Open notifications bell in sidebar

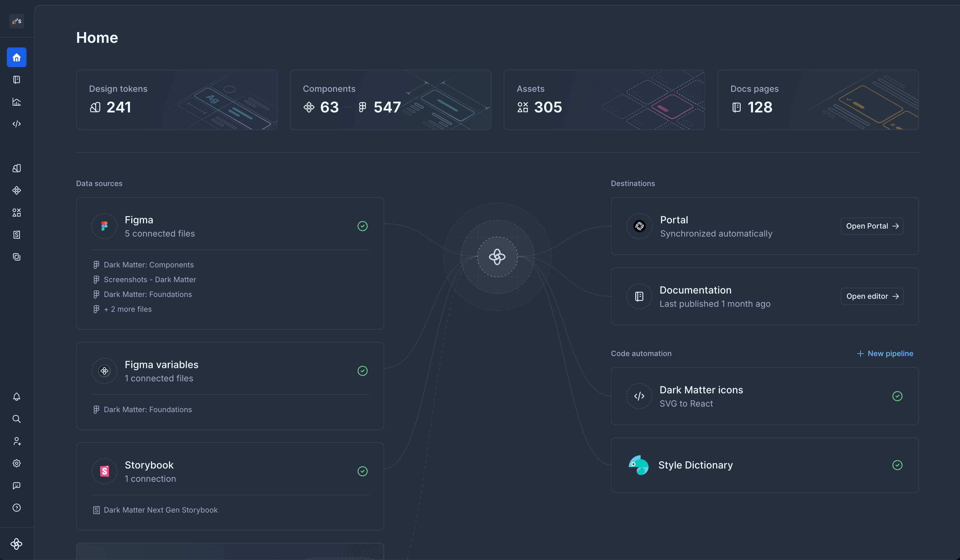click(x=16, y=397)
